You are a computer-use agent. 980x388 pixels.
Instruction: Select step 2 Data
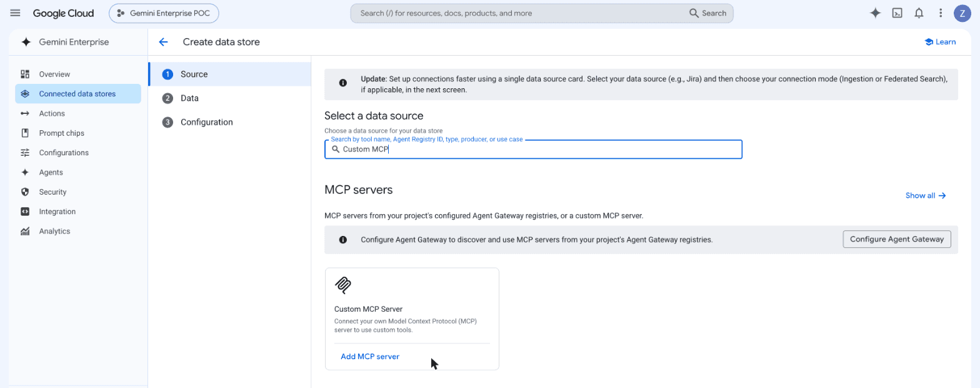click(229, 98)
